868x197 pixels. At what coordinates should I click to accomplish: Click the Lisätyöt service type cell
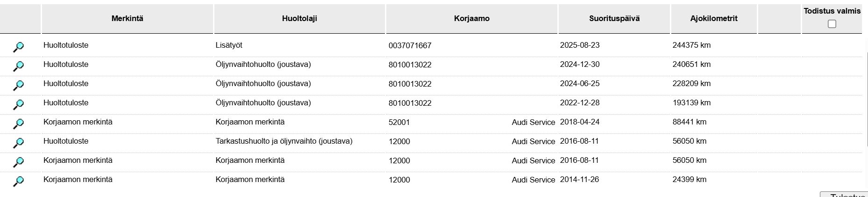click(x=229, y=45)
